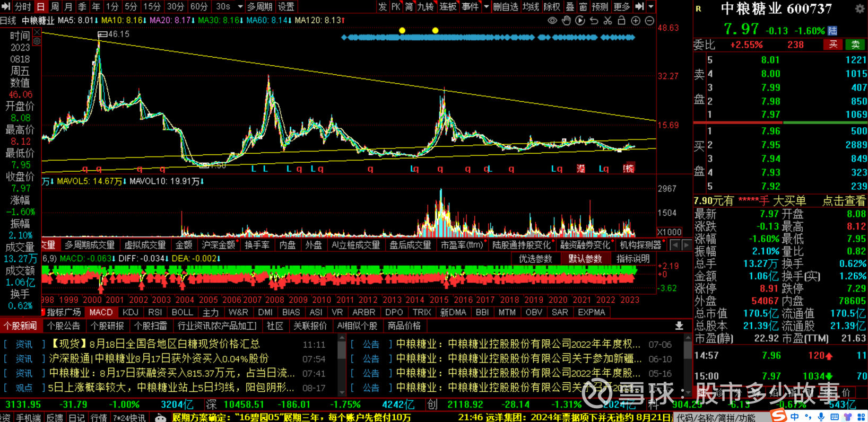Click the 删自选 remove from watchlist button
This screenshot has height=422, width=868.
(505, 6)
